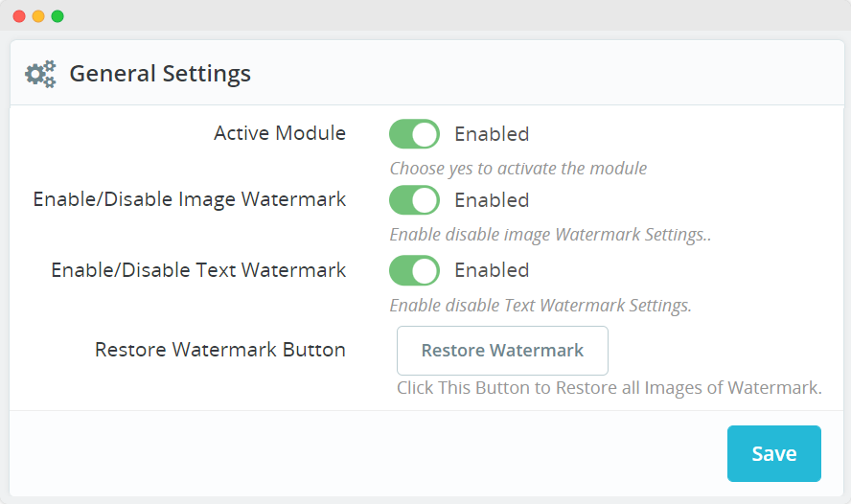851x504 pixels.
Task: Select the Enable/Disable Image Watermark label
Action: tap(190, 199)
